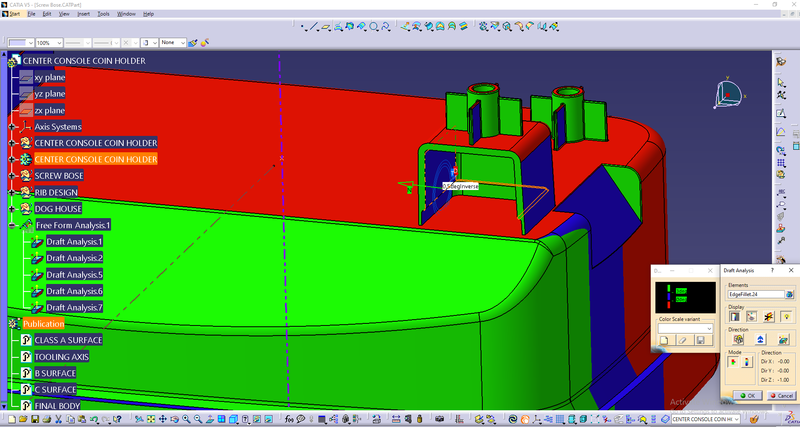Select Draft Analysis.5 in the tree
Screen dimensions: 800x427
[74, 274]
